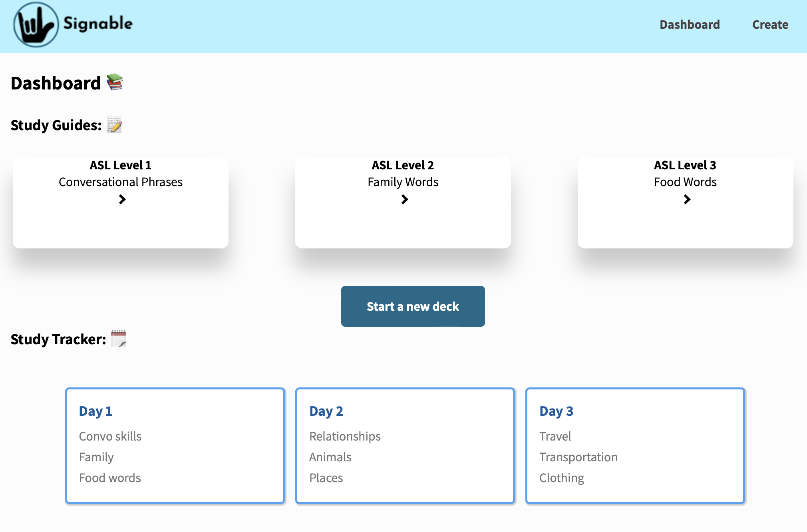The width and height of the screenshot is (807, 532).
Task: Select the Day 1 tracker card heading
Action: click(x=95, y=411)
